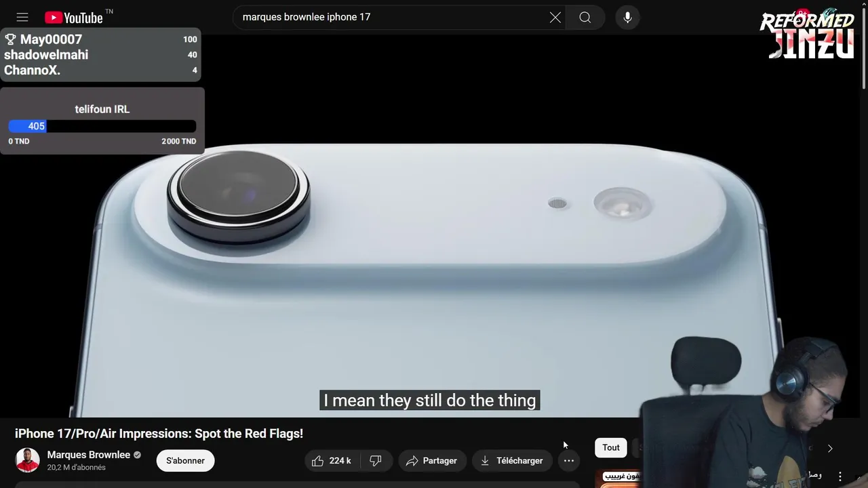Screen dimensions: 868x488
Task: Dislike the video with thumbs down
Action: point(376,461)
